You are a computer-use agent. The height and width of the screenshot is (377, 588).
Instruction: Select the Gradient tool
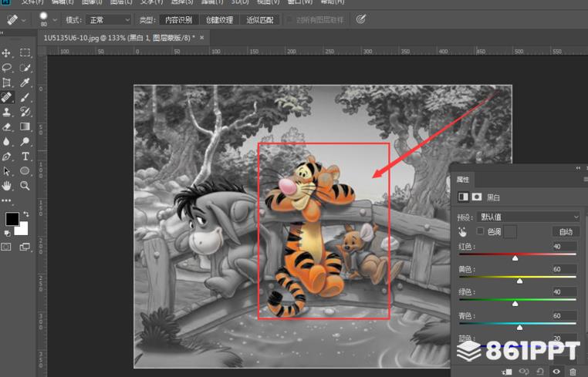[25, 126]
